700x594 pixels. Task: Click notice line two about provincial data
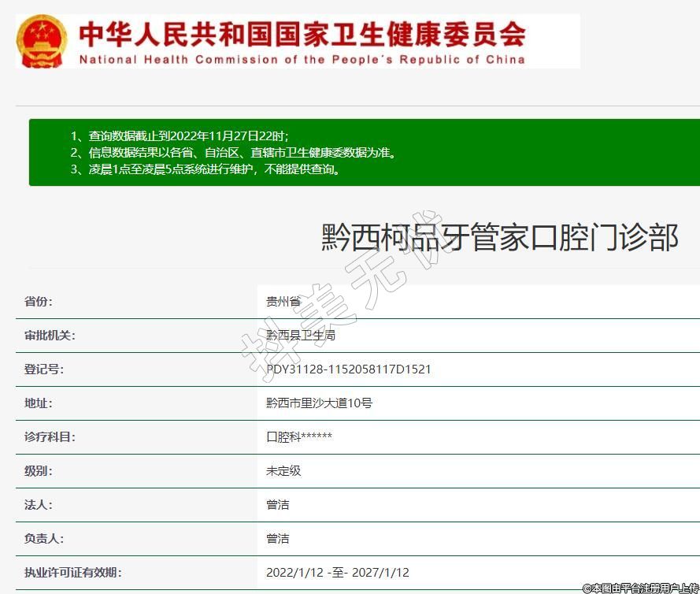(233, 152)
